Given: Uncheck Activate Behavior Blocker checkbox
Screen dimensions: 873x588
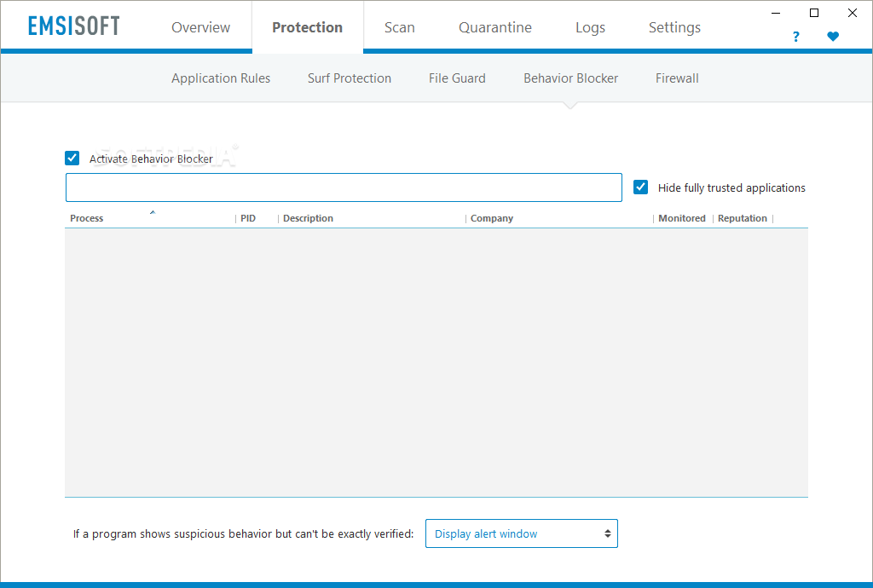Looking at the screenshot, I should [72, 159].
